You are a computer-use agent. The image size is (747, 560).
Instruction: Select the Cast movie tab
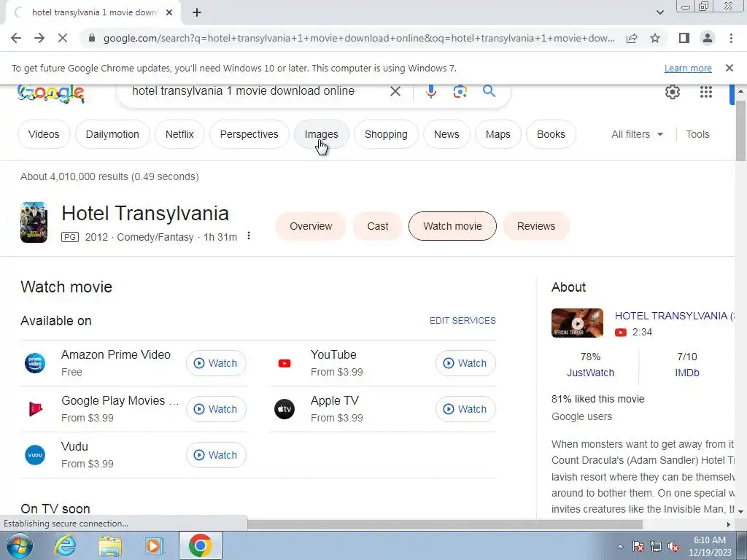378,226
